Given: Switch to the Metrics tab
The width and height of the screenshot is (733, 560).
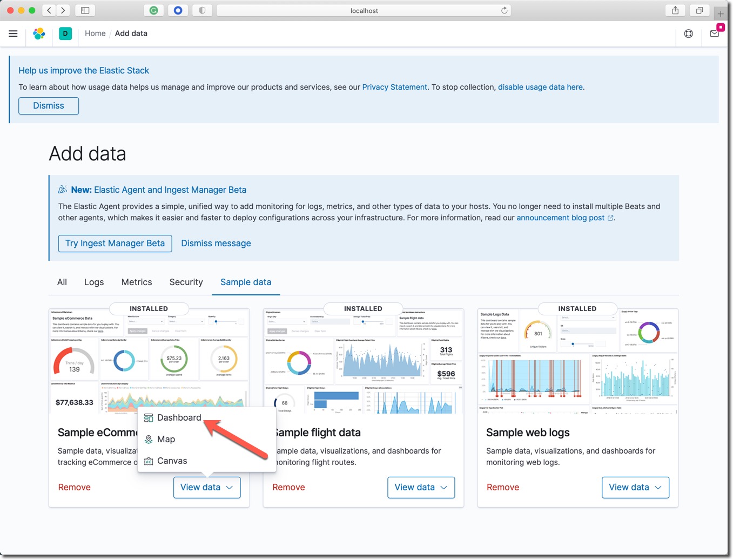Looking at the screenshot, I should tap(137, 282).
